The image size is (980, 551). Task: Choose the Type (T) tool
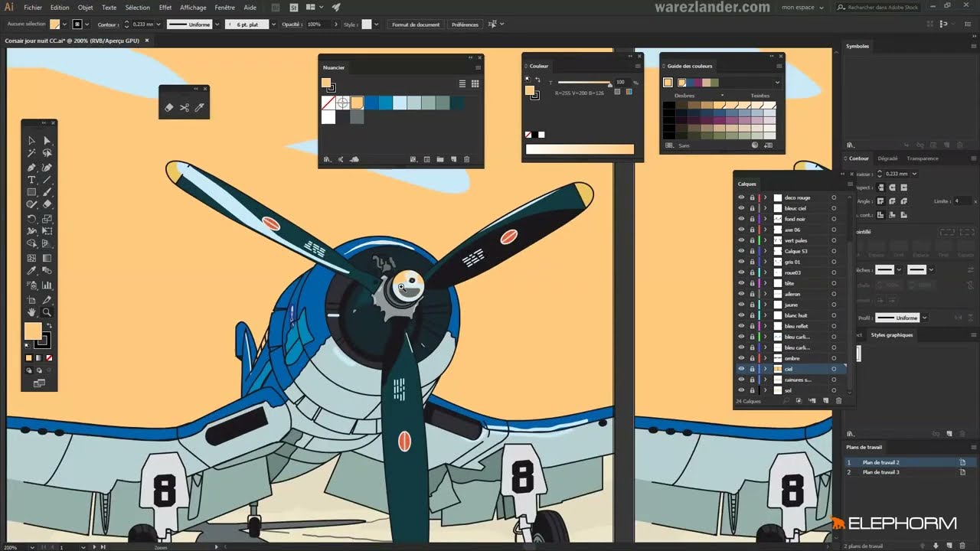(x=31, y=180)
